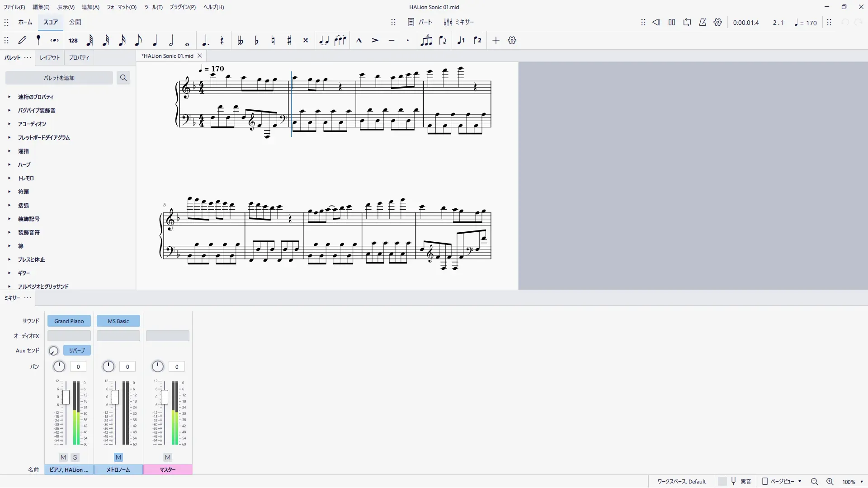Image resolution: width=868 pixels, height=488 pixels.
Task: Click the search palettes magnifier icon
Action: point(123,78)
